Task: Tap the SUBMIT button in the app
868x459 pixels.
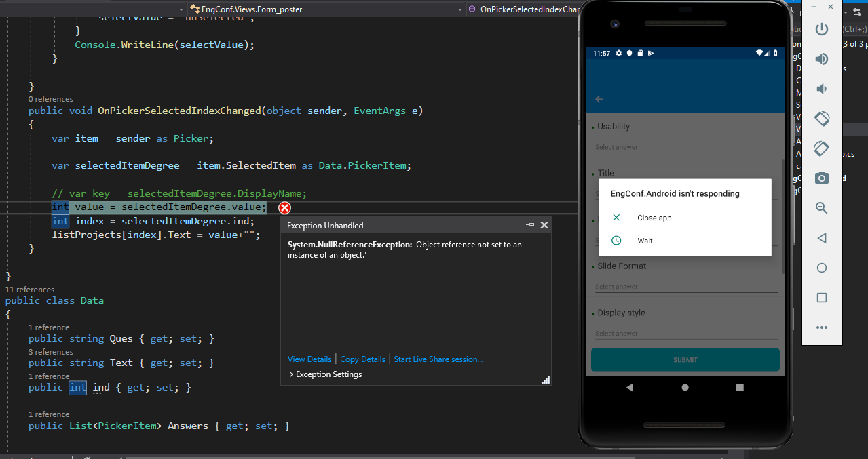Action: (685, 360)
